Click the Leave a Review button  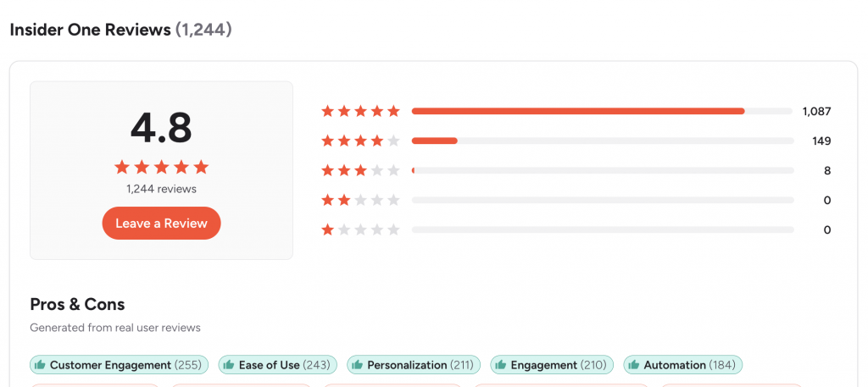click(x=161, y=224)
